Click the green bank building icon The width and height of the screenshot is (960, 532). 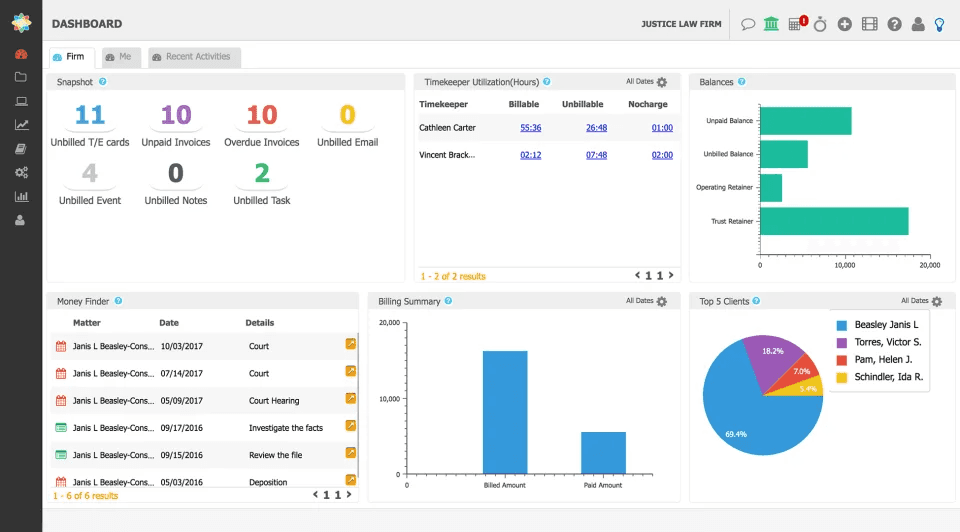tap(771, 24)
